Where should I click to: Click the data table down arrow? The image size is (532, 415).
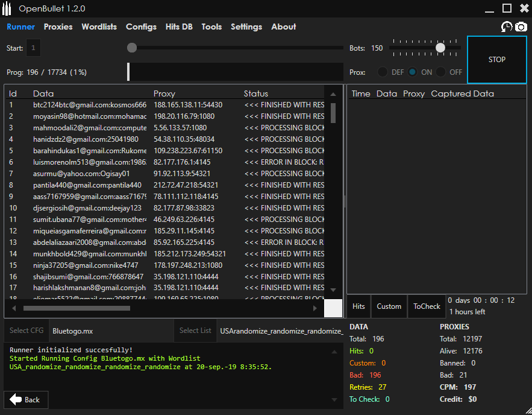click(x=333, y=290)
